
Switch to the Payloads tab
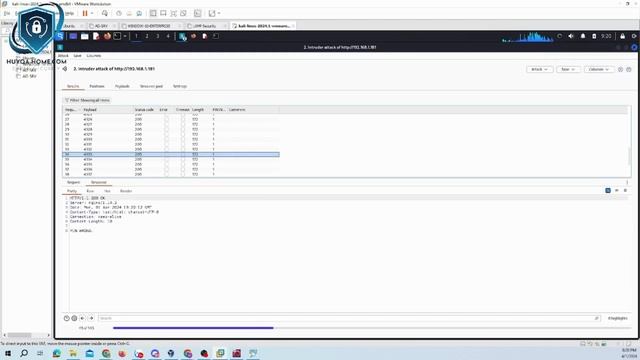pyautogui.click(x=122, y=86)
